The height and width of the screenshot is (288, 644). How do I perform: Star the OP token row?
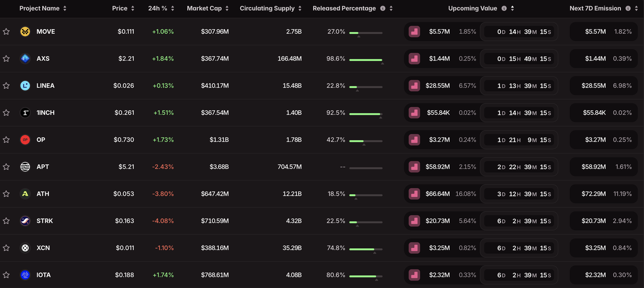tap(6, 139)
